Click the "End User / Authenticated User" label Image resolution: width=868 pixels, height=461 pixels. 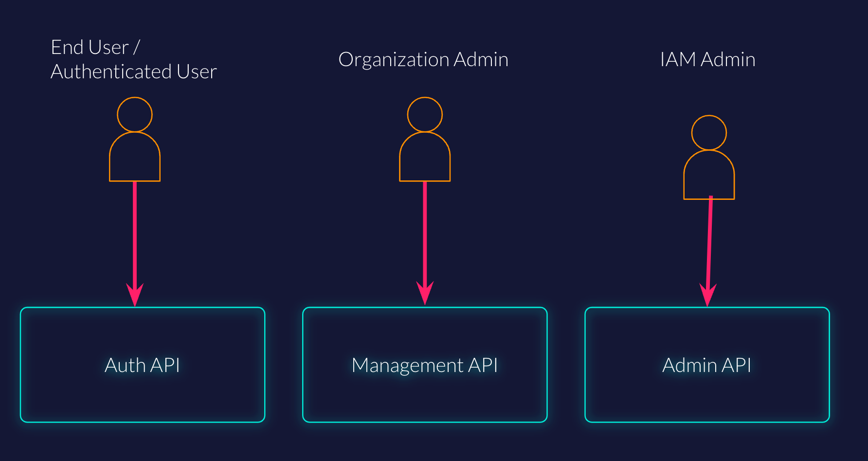click(133, 59)
